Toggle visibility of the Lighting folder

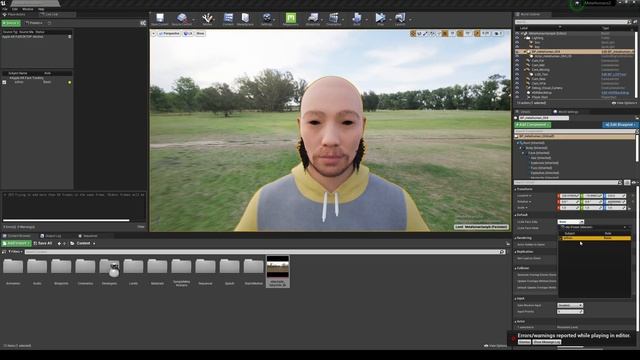517,38
